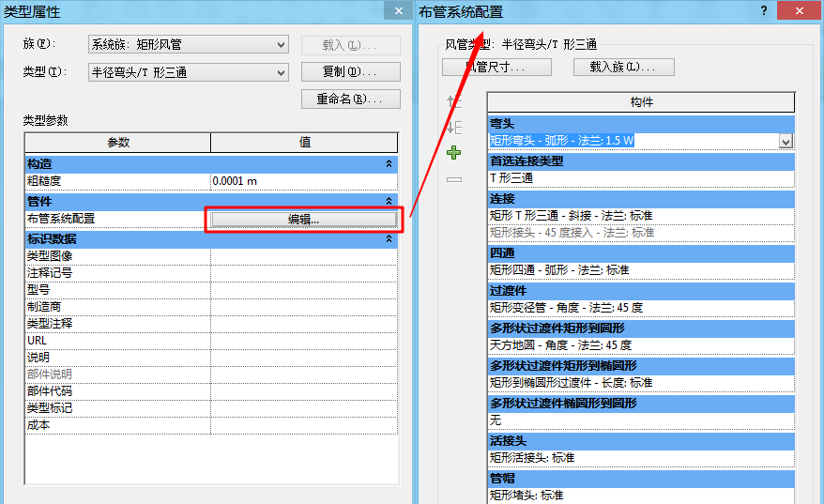The image size is (824, 504).
Task: Select 矩形堵头: 标准 row
Action: pyautogui.click(x=641, y=495)
